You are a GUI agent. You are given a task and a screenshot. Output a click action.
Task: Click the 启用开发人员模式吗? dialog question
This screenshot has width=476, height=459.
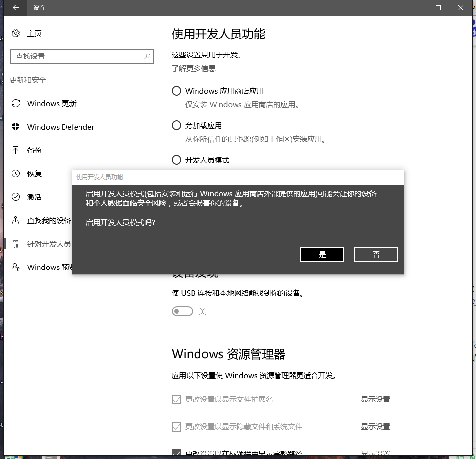point(120,222)
